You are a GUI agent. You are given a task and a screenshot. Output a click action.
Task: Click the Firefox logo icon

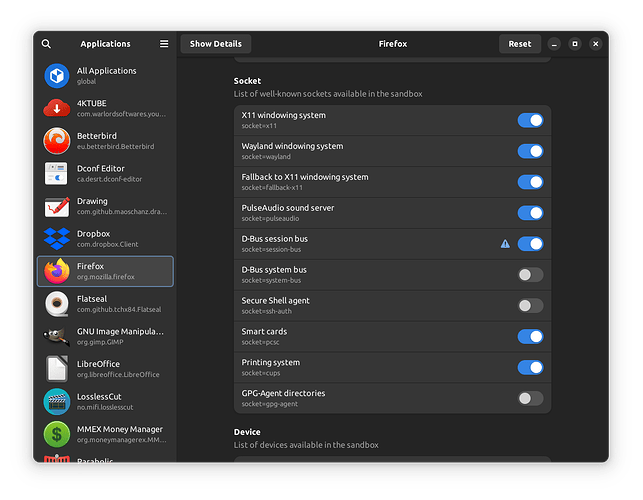click(x=57, y=271)
